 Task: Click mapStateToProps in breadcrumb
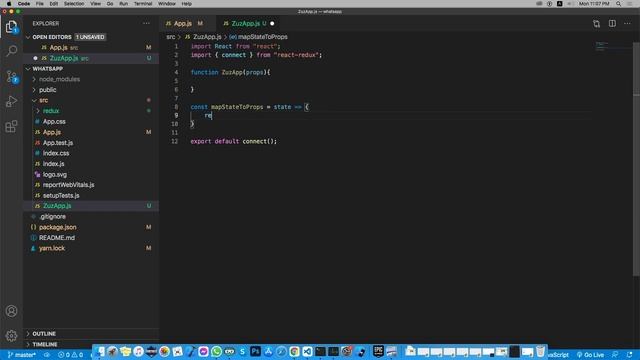pos(262,37)
